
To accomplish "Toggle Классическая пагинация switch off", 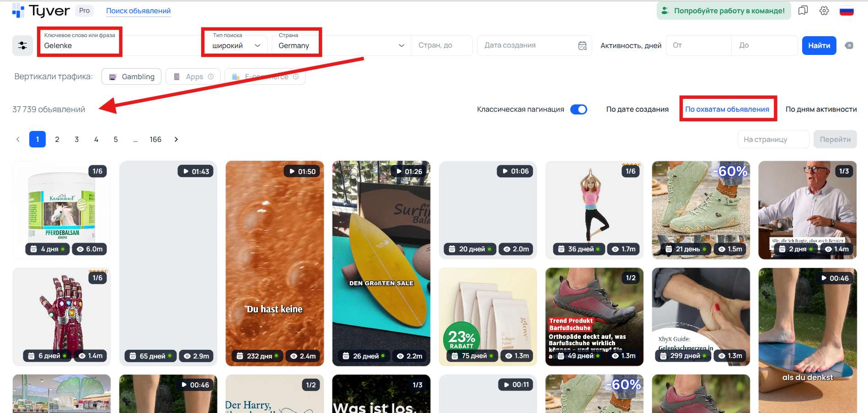I will [579, 109].
